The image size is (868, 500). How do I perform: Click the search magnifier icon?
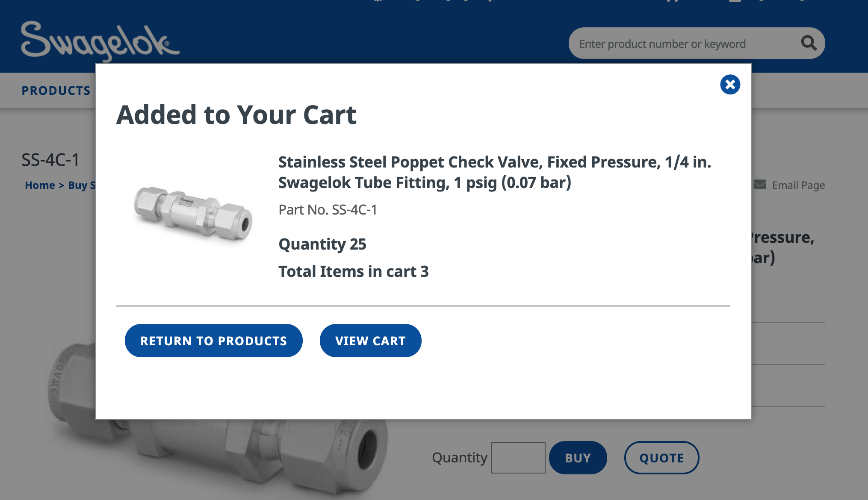tap(808, 43)
